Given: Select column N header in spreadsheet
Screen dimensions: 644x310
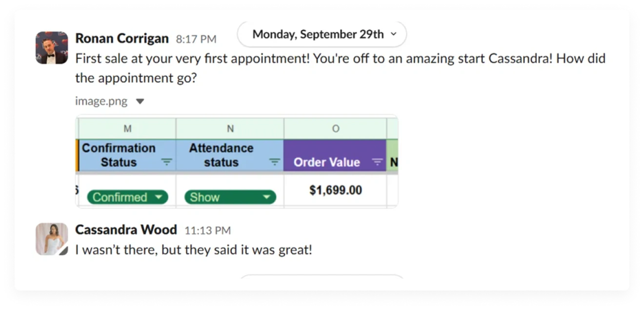Looking at the screenshot, I should [x=230, y=128].
